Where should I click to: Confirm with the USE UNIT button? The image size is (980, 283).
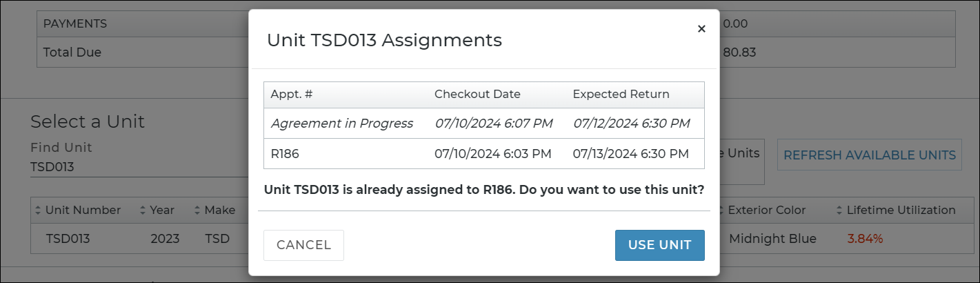(x=659, y=245)
